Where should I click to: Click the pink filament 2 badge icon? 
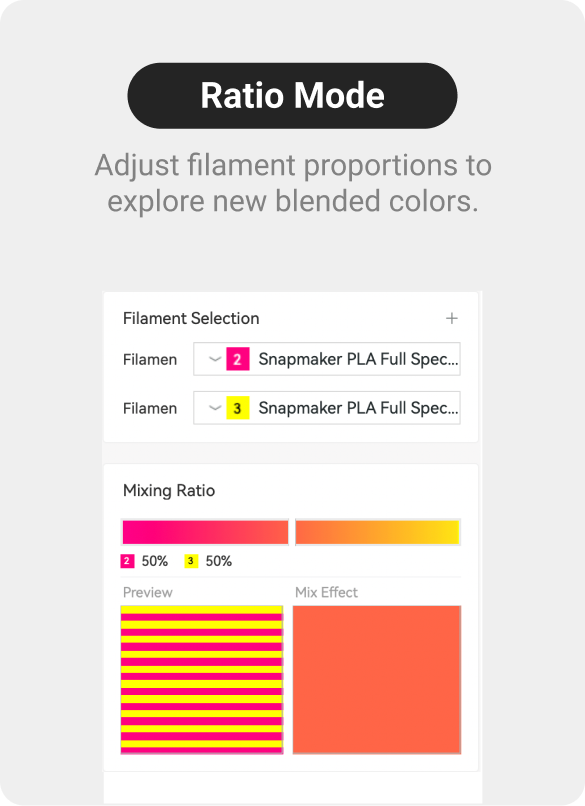pos(237,359)
